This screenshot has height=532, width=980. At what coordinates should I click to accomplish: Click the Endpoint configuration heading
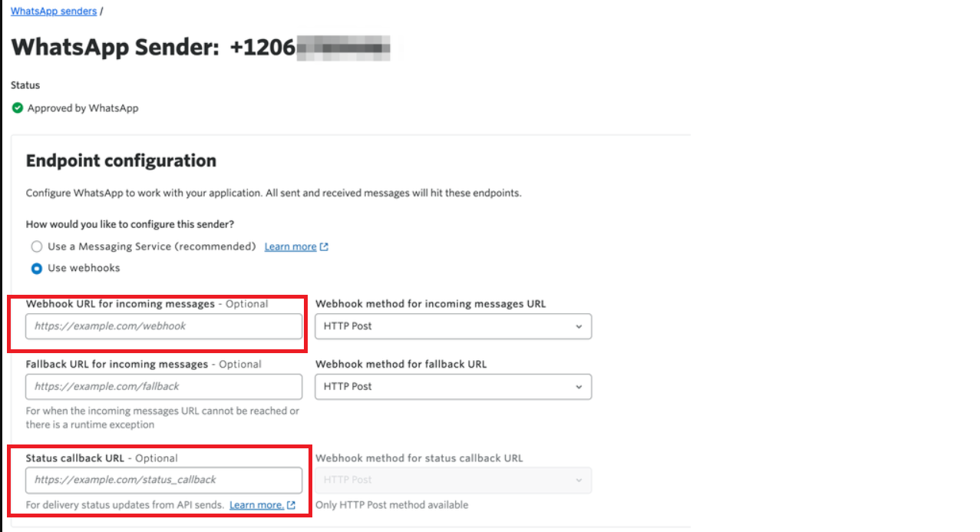(x=121, y=160)
